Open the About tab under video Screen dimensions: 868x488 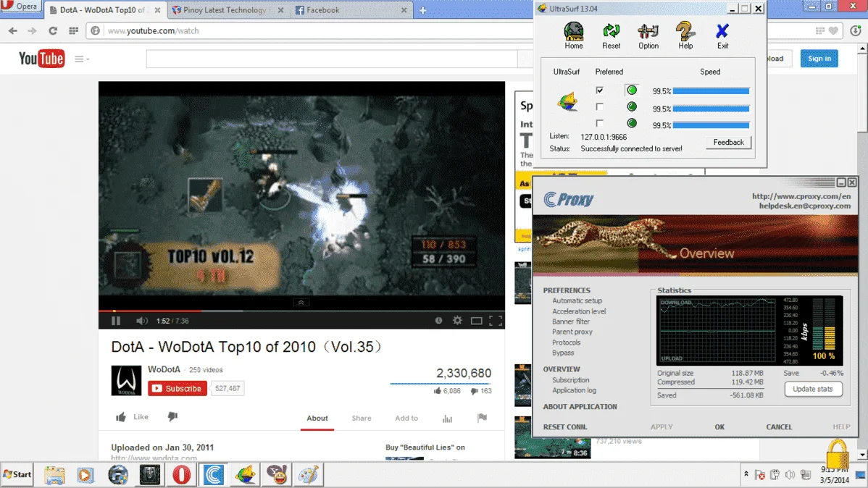tap(317, 418)
